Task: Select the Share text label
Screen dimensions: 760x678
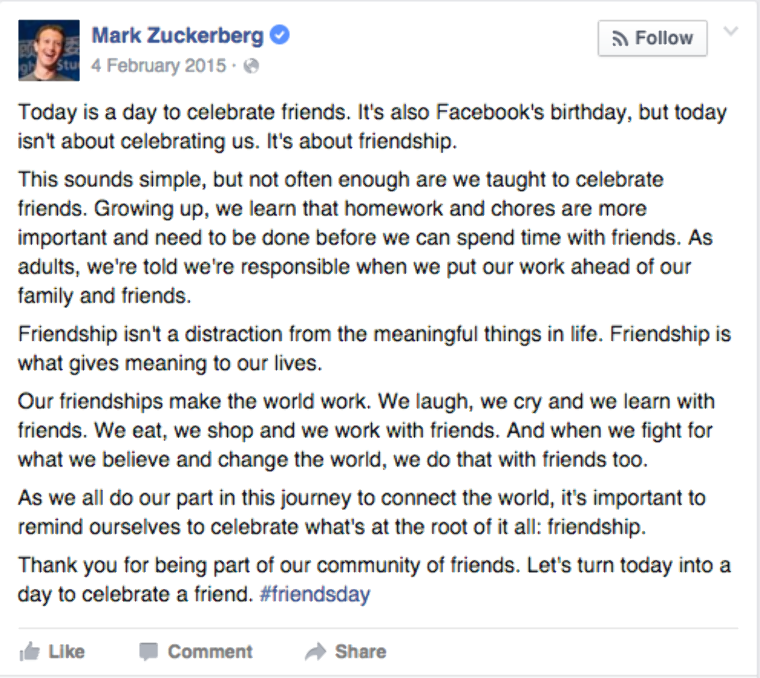Action: (361, 652)
